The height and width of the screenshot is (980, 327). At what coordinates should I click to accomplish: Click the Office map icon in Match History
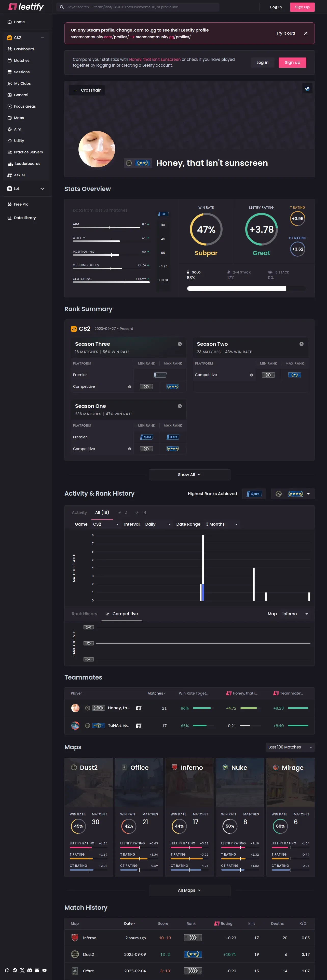75,971
